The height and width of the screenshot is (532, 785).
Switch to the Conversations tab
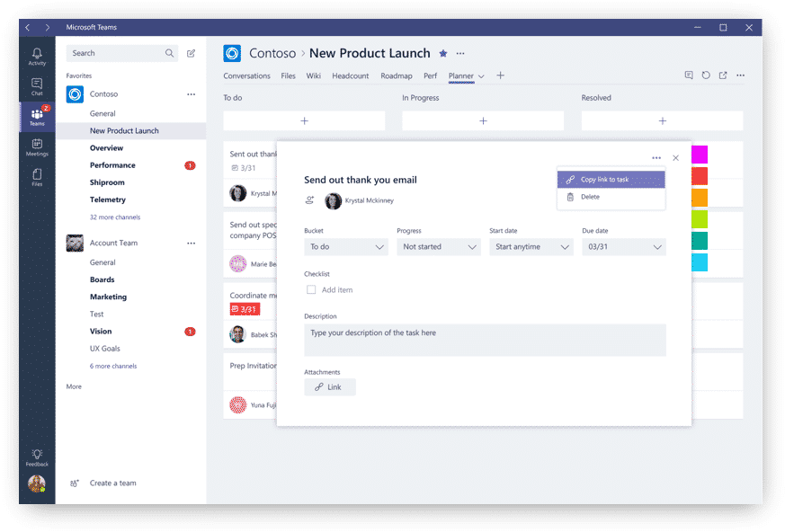[x=246, y=75]
